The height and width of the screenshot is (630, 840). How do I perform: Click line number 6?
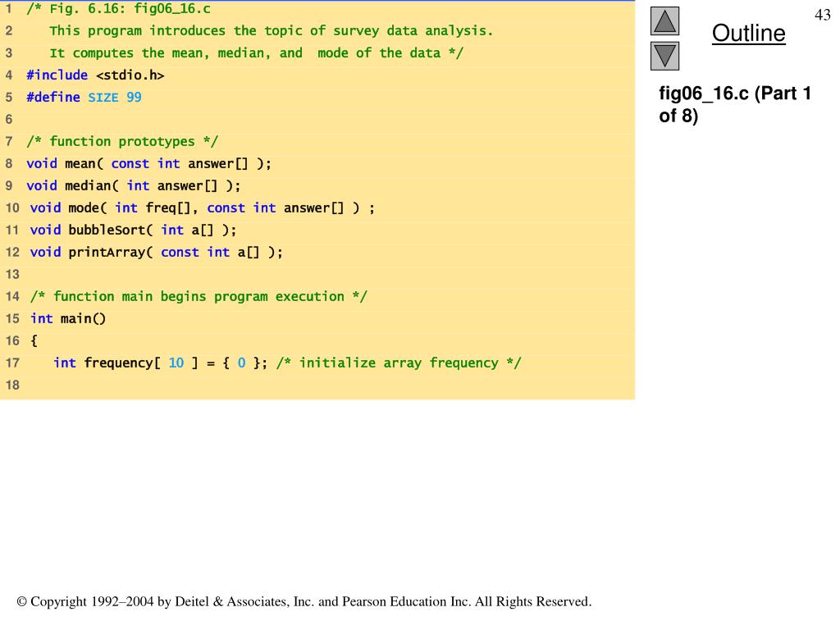click(x=9, y=120)
